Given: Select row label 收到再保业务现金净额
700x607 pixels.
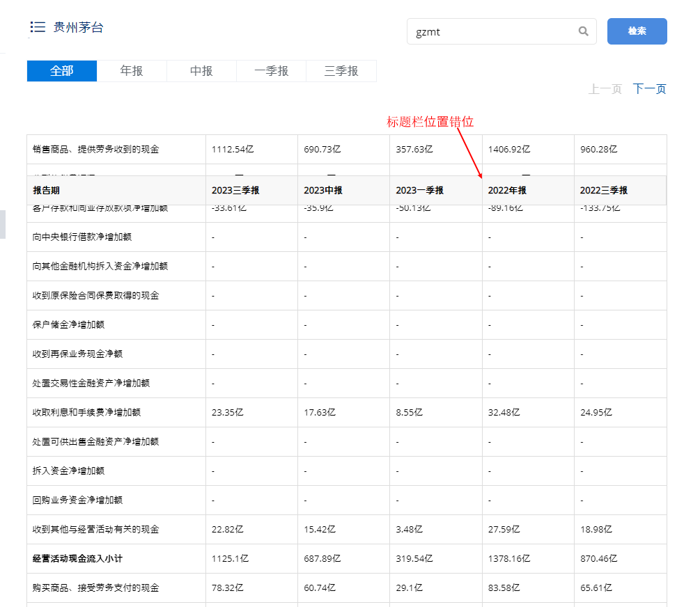Looking at the screenshot, I should [78, 354].
